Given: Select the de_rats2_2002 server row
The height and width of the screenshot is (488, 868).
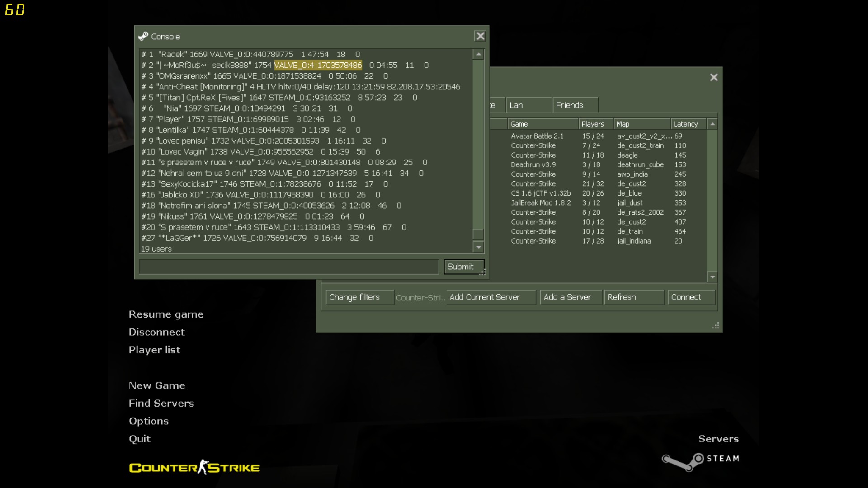Looking at the screenshot, I should [x=598, y=212].
